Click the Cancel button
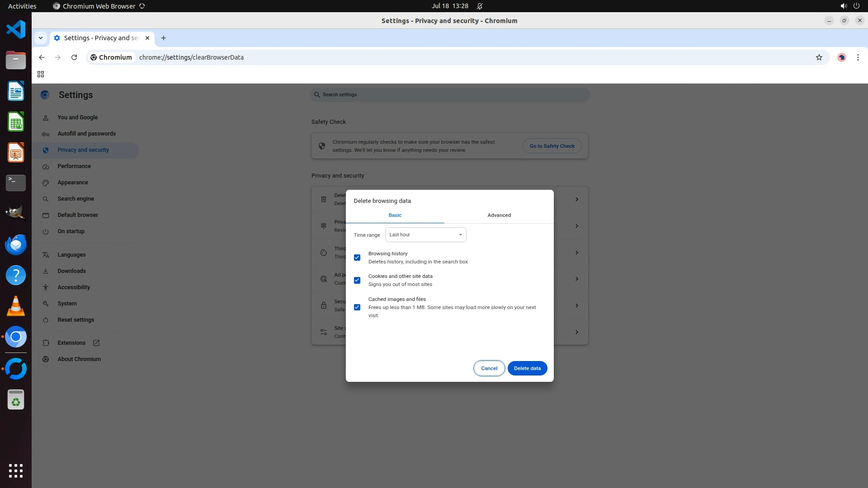 [489, 368]
